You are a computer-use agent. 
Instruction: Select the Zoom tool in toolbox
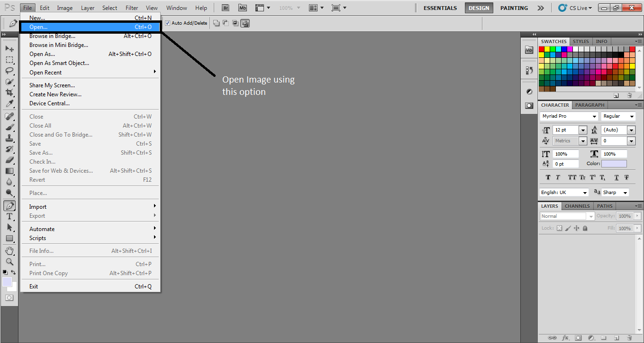pyautogui.click(x=9, y=261)
